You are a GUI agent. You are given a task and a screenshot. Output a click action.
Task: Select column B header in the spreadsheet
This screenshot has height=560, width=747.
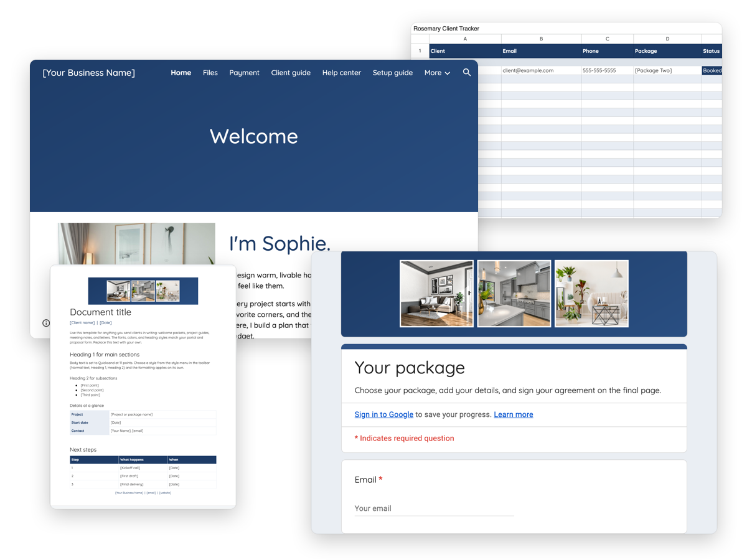[x=541, y=39]
